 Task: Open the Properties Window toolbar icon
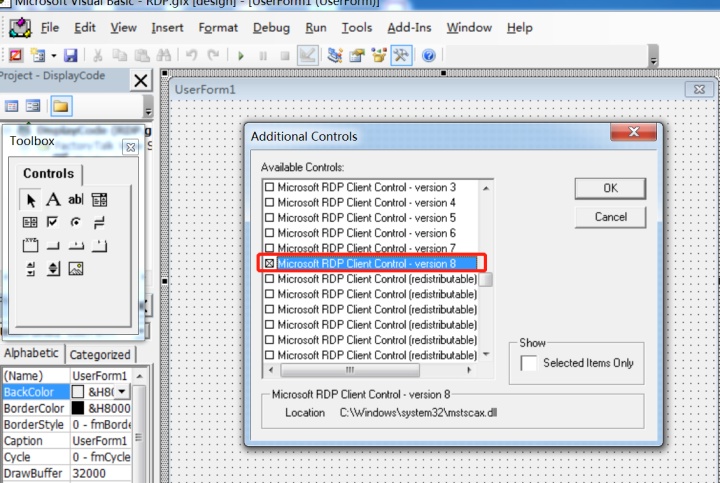point(357,56)
